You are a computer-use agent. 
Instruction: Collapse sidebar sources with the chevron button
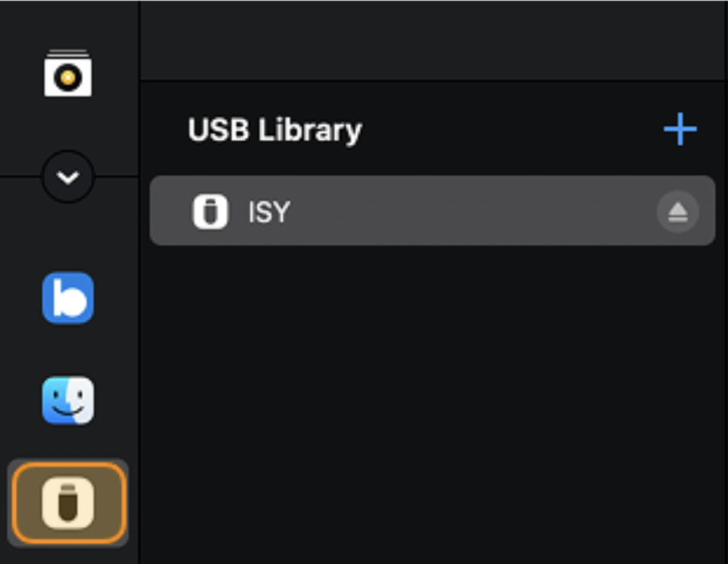(68, 177)
